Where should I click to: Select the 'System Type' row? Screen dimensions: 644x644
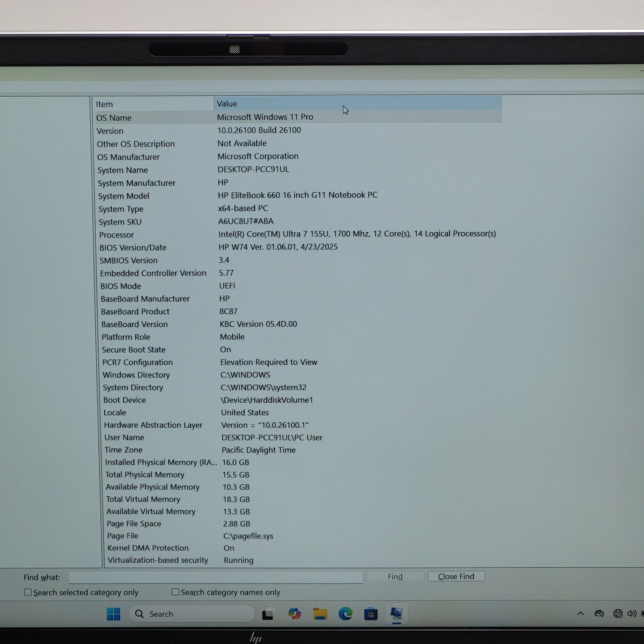tap(121, 209)
